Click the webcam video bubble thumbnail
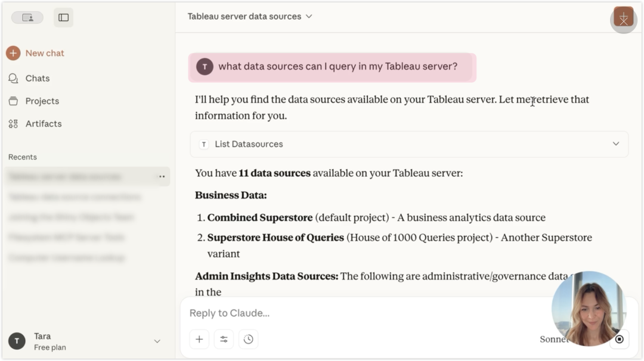The height and width of the screenshot is (361, 644). coord(588,309)
